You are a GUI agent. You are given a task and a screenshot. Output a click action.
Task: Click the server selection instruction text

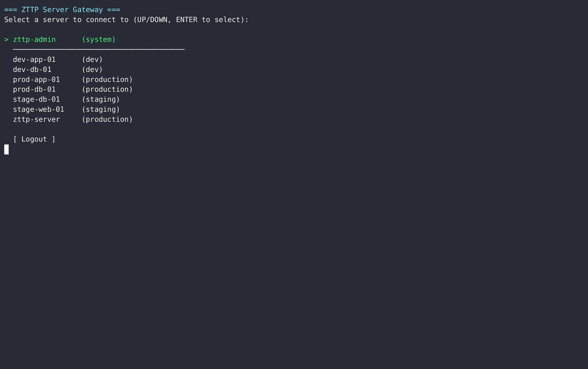coord(126,20)
